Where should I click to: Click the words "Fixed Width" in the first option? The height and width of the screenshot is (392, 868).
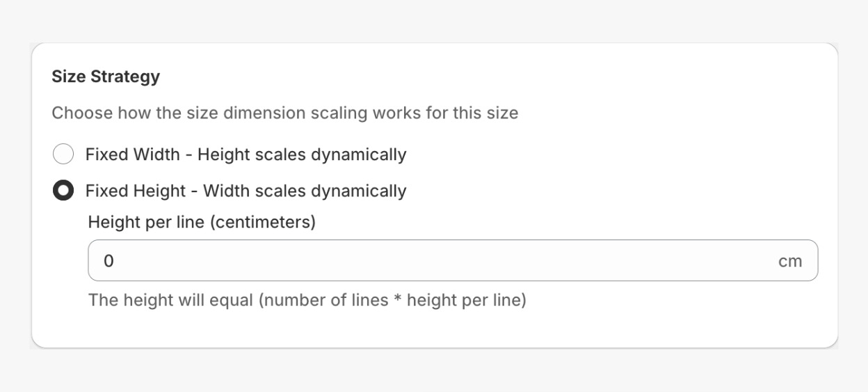click(132, 154)
